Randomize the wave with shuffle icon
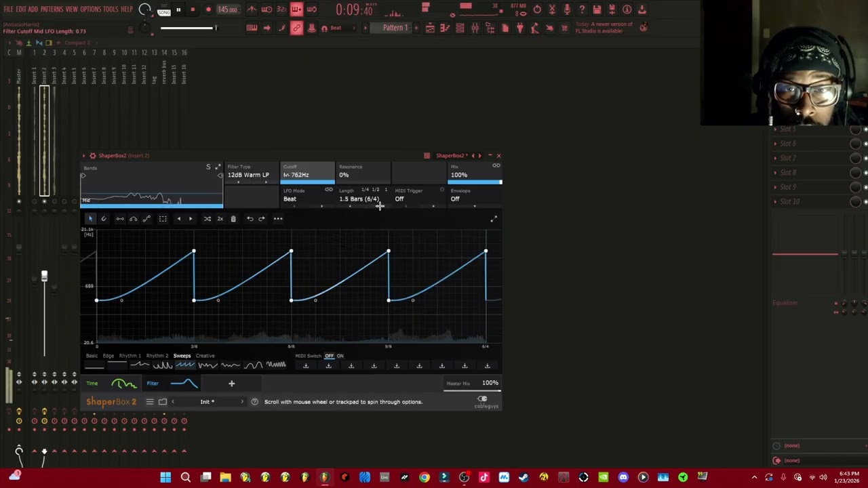The image size is (868, 488). point(208,218)
